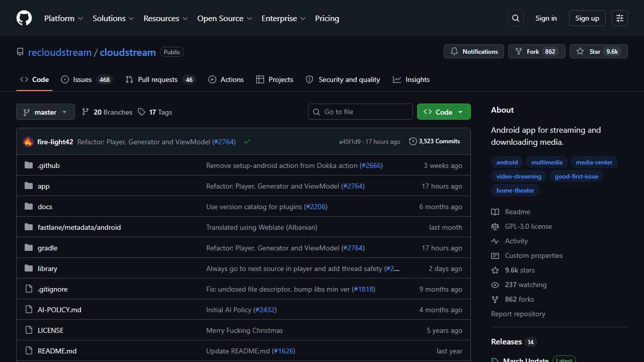Click the .github folder icon
644x362 pixels.
tap(29, 165)
